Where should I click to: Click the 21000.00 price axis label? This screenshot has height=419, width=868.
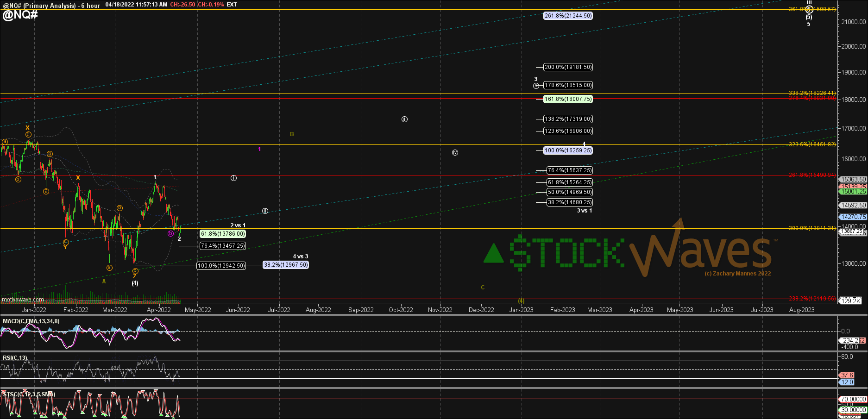tap(854, 22)
